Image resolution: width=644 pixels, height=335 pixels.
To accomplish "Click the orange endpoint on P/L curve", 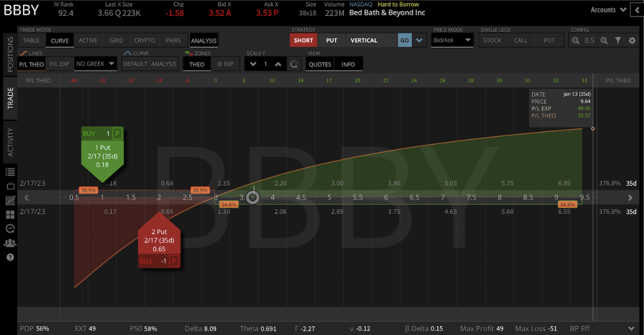I will click(x=593, y=129).
